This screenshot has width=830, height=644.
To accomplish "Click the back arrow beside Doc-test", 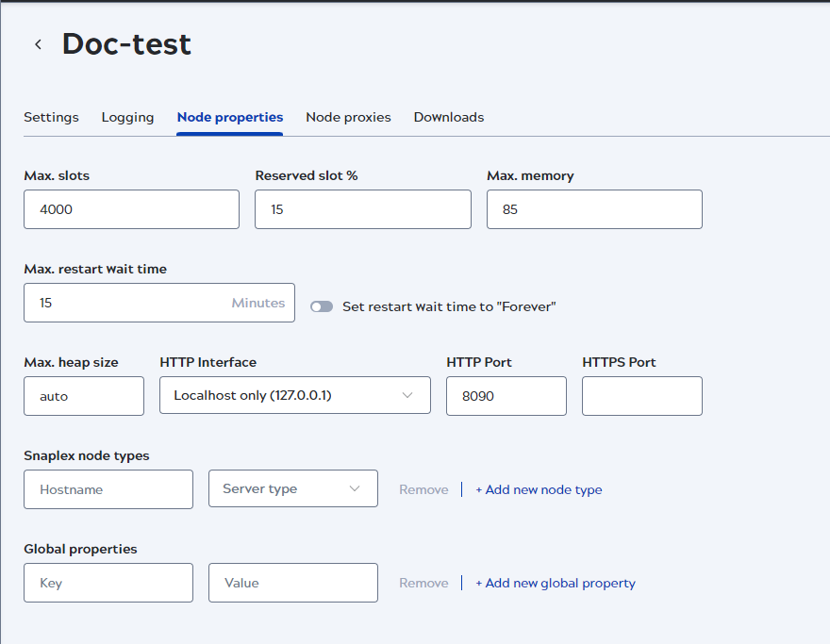I will click(38, 44).
